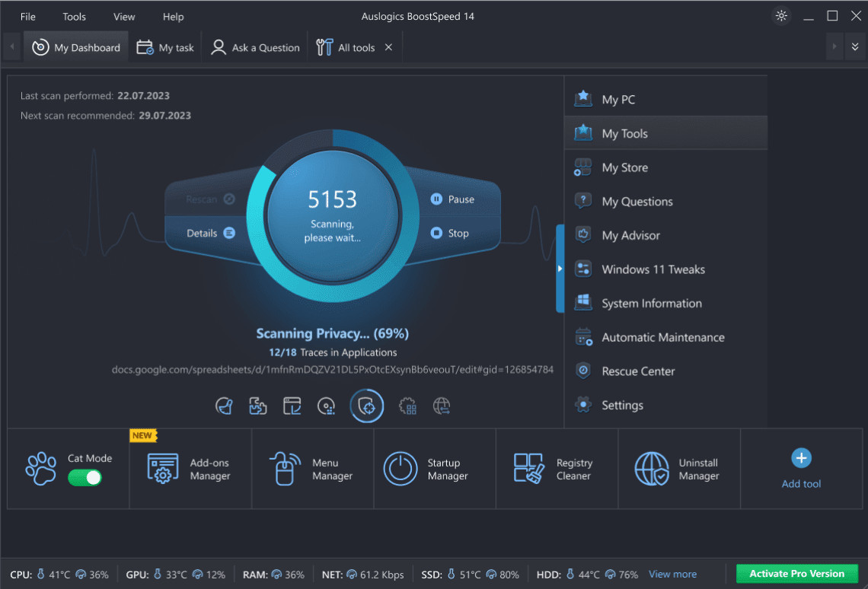Select the globe scan category icon
The width and height of the screenshot is (868, 589).
441,406
